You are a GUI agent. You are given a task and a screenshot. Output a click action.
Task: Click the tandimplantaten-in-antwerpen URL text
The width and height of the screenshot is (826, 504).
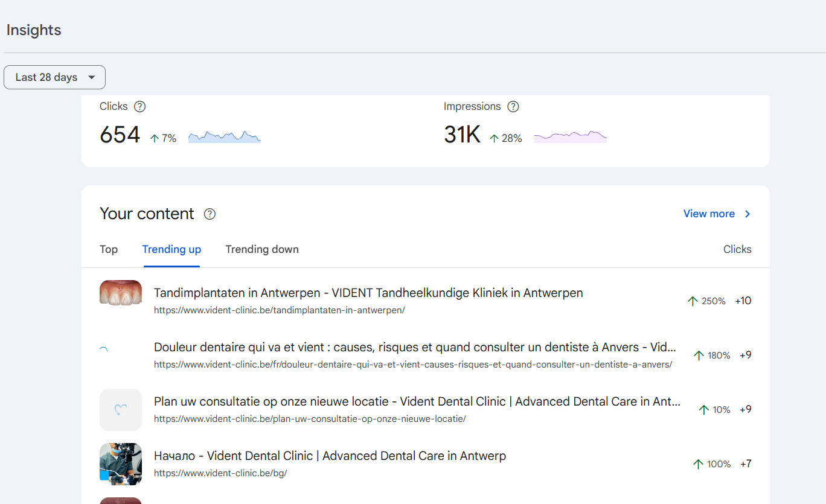(x=279, y=310)
